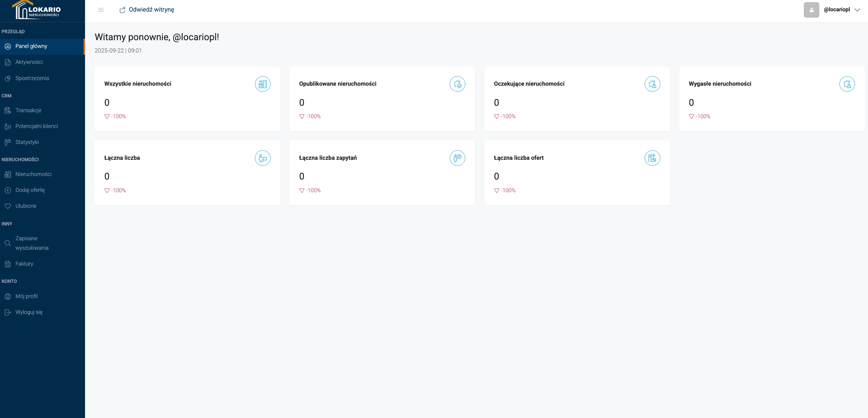
Task: Click Wyloguj się to log out
Action: (29, 312)
